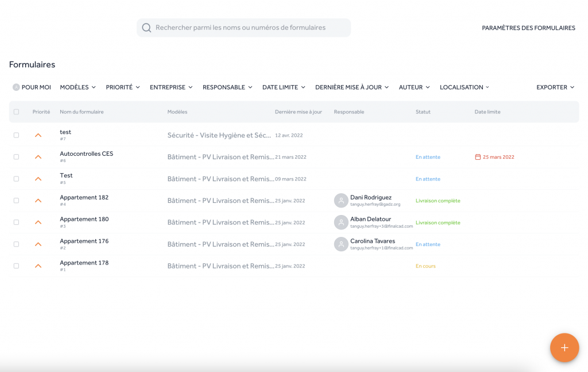Screen dimensions: 588x372
Task: Click the magnifying glass search icon
Action: [x=146, y=28]
